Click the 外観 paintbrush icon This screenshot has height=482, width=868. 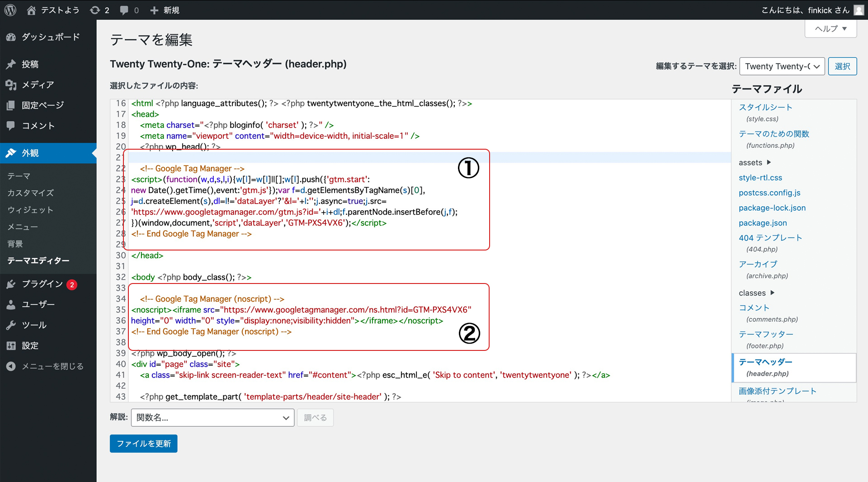[x=11, y=153]
